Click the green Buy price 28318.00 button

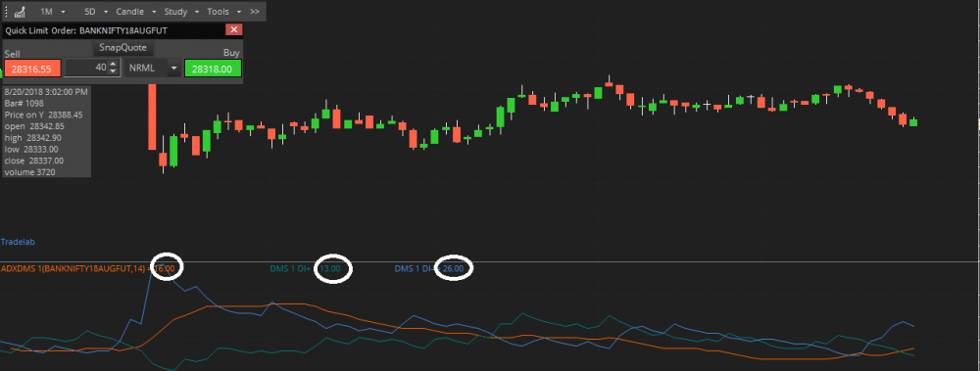tap(213, 68)
